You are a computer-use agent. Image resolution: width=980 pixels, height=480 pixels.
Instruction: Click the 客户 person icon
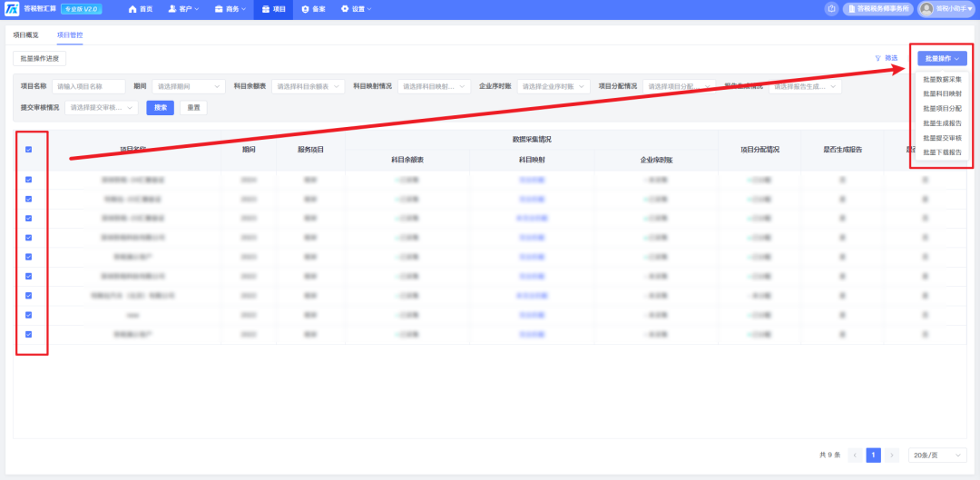coord(171,9)
